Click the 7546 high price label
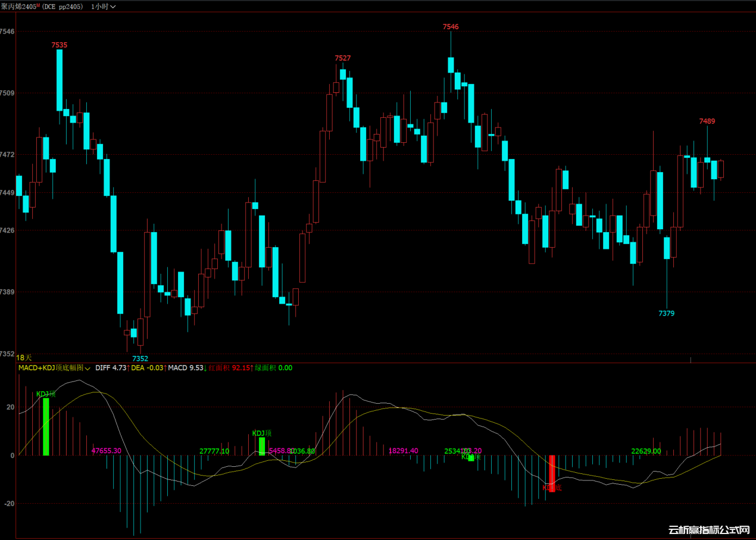Screen dimensions: 756x540 [x=451, y=27]
